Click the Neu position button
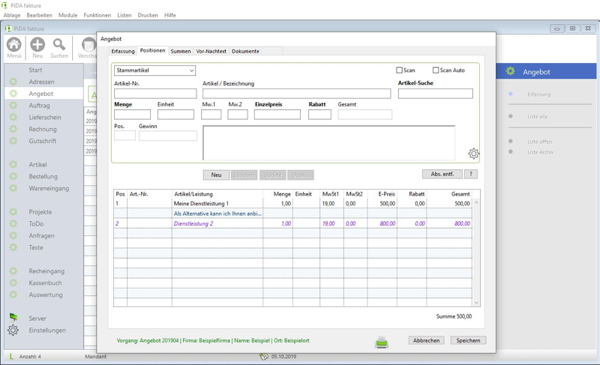 pos(216,175)
